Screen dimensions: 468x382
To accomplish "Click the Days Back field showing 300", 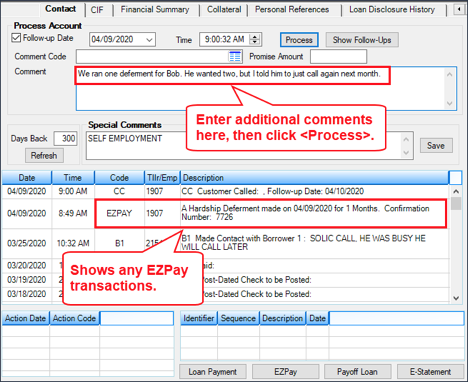I will coord(66,138).
